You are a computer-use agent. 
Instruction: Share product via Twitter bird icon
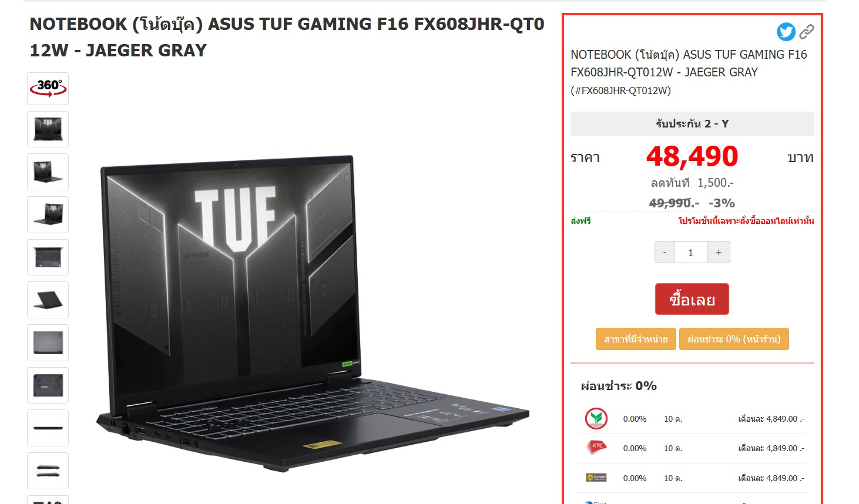click(786, 32)
